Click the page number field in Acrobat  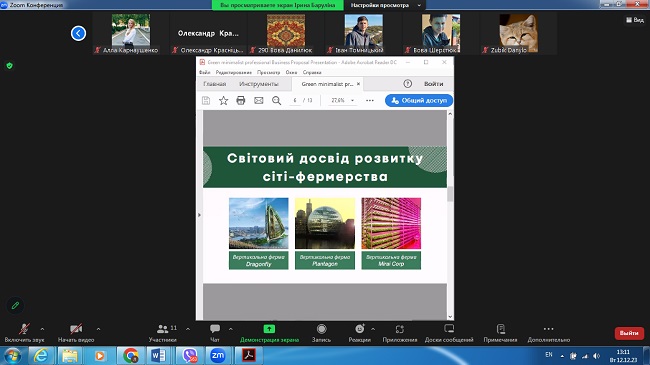coord(295,100)
